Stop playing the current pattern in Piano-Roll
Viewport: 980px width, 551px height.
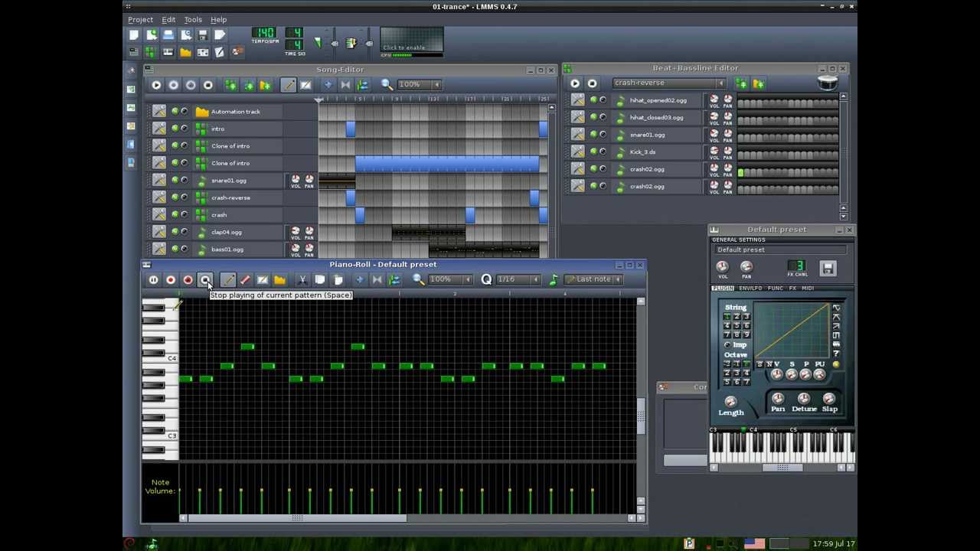[x=205, y=279]
